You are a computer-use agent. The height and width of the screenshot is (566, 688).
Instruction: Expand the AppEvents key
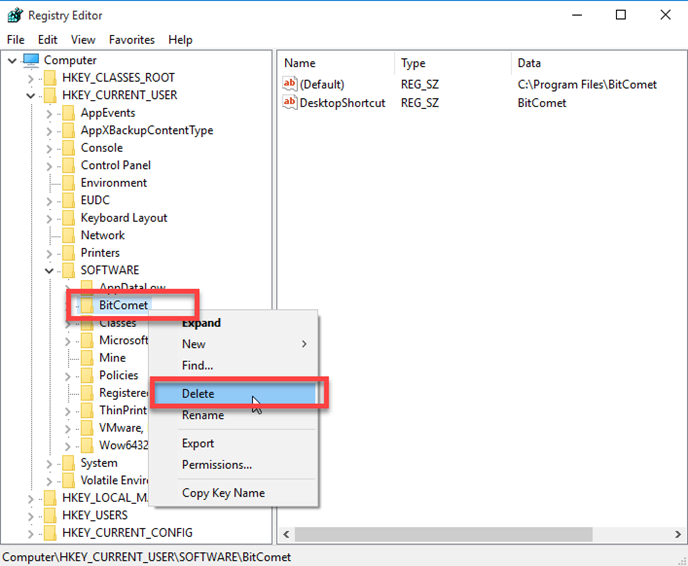click(x=49, y=114)
